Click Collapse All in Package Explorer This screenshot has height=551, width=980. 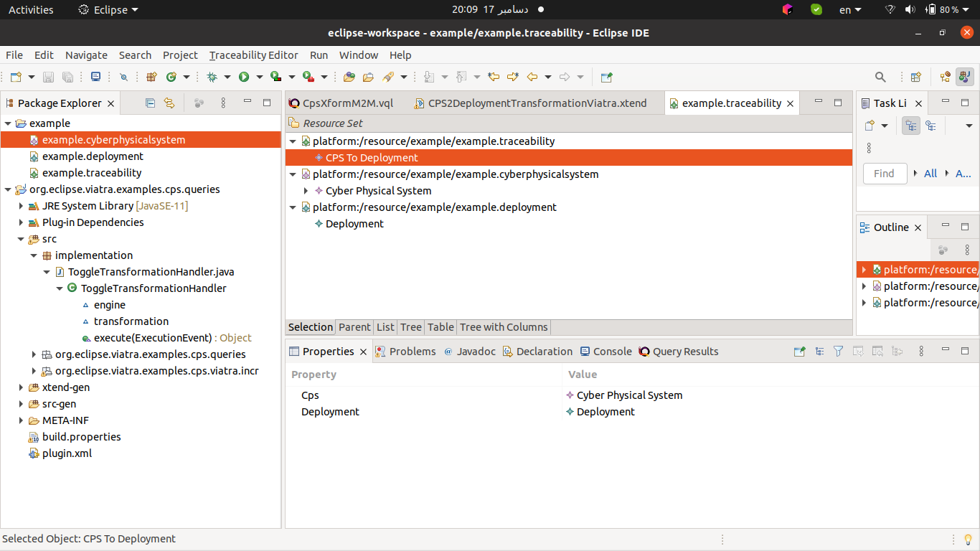pyautogui.click(x=150, y=103)
